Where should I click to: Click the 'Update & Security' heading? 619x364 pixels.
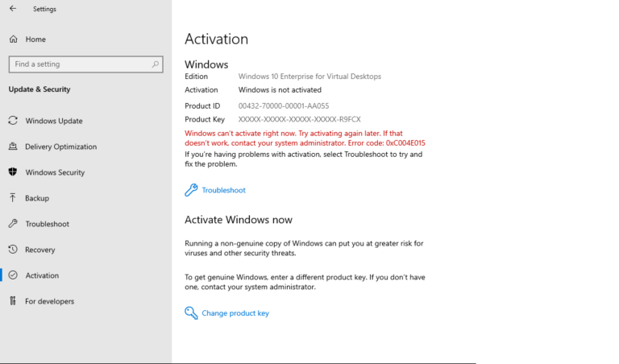(x=39, y=89)
